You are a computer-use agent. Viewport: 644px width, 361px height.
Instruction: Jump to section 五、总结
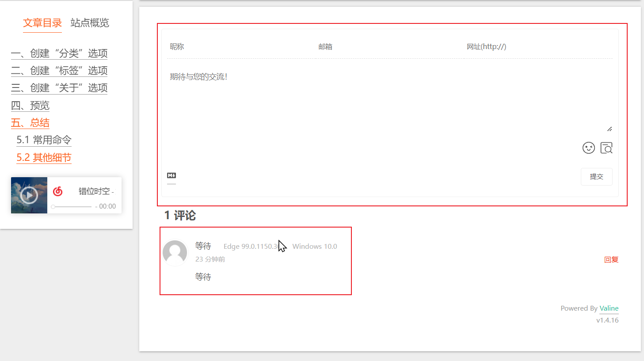30,122
